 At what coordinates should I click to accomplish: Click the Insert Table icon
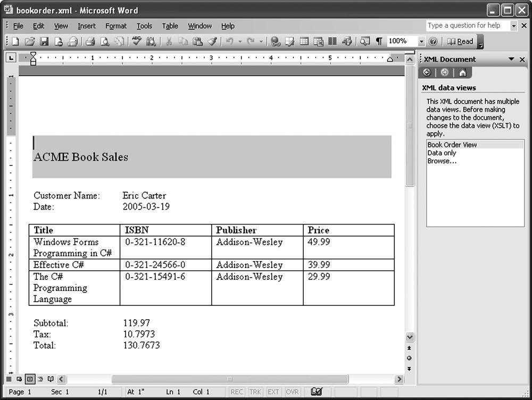coord(304,41)
